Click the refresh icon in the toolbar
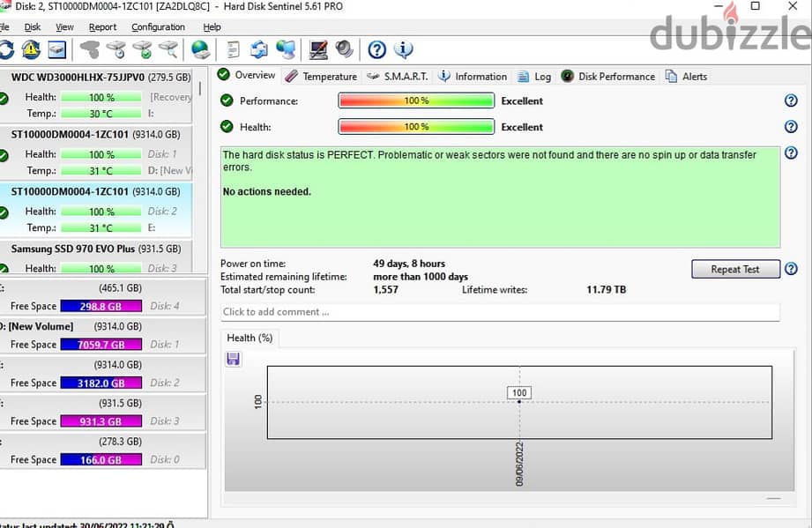The image size is (812, 528). 6,49
